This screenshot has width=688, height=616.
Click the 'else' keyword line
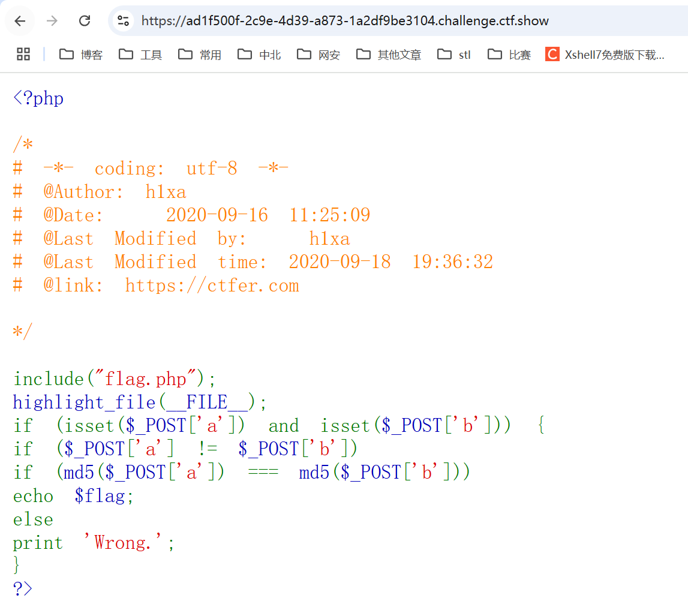[x=33, y=519]
